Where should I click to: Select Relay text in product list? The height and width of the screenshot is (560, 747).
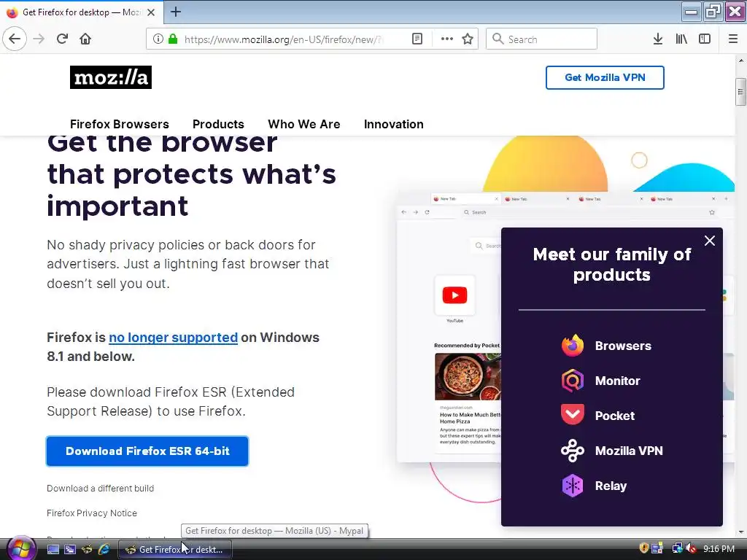click(x=611, y=486)
